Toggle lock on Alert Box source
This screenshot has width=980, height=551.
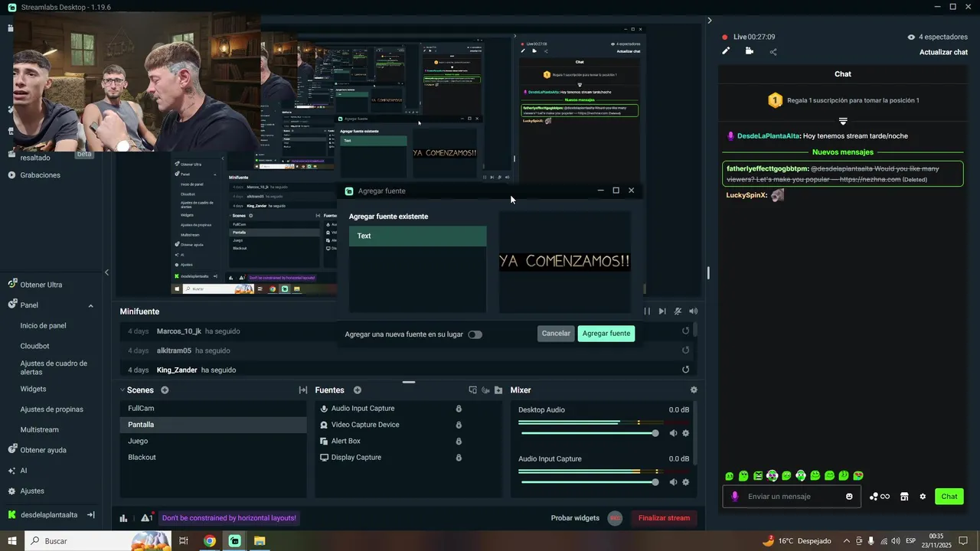pyautogui.click(x=459, y=442)
